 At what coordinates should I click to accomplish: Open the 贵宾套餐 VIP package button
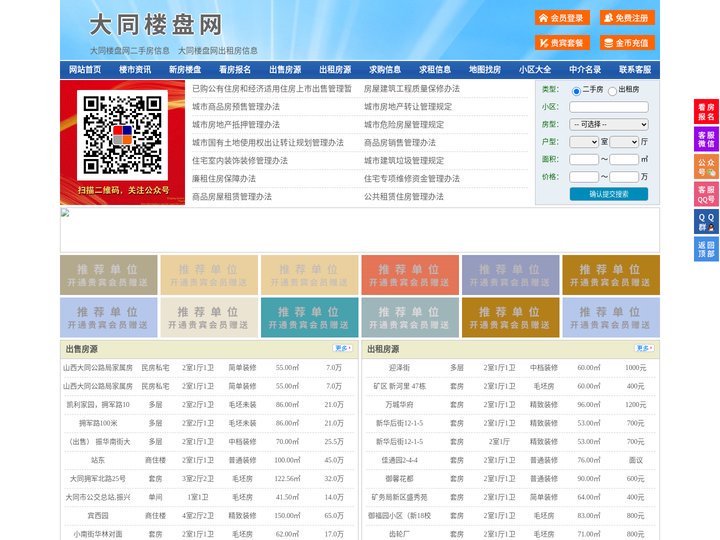coord(562,43)
